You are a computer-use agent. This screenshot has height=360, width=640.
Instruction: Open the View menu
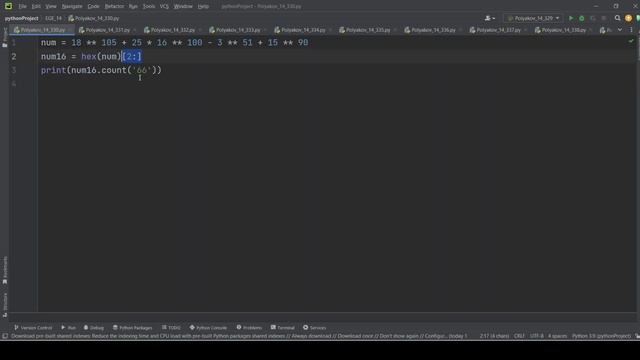pos(51,6)
